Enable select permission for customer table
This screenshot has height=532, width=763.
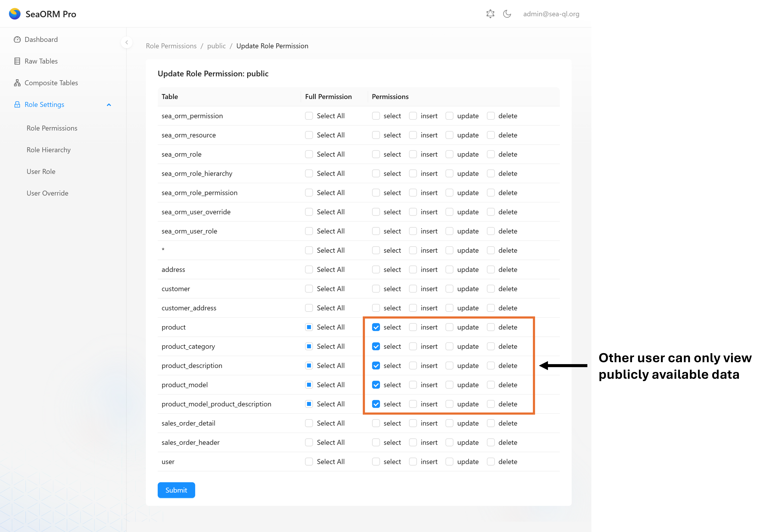(x=376, y=289)
